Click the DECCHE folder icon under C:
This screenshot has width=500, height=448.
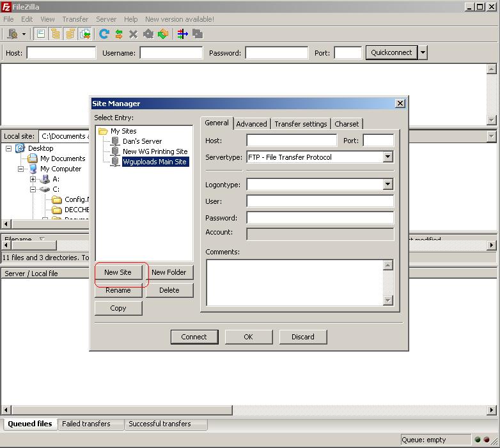[x=57, y=210]
